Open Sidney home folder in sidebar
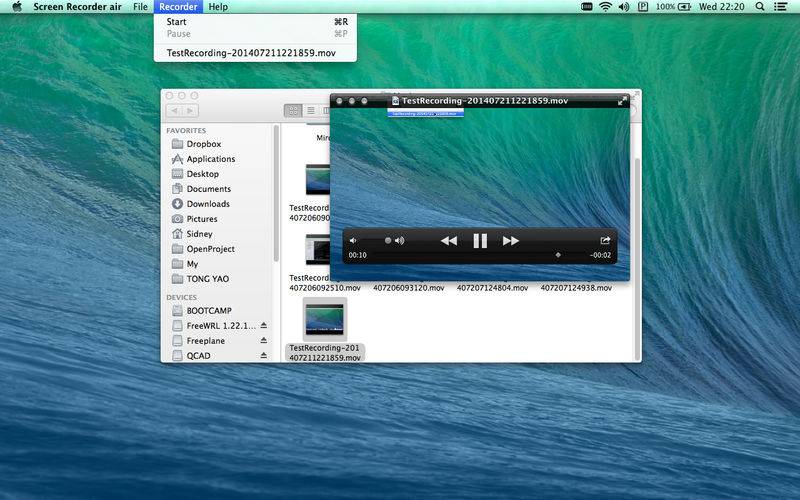 pyautogui.click(x=199, y=234)
